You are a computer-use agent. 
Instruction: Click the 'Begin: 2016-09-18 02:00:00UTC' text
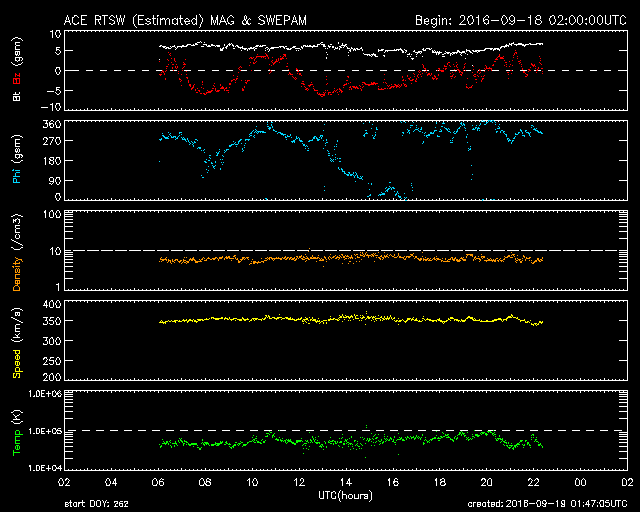pos(521,20)
